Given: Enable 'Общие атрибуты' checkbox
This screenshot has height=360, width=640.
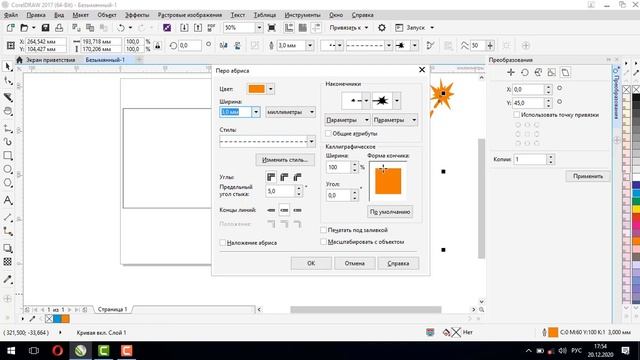Looking at the screenshot, I should pyautogui.click(x=328, y=133).
